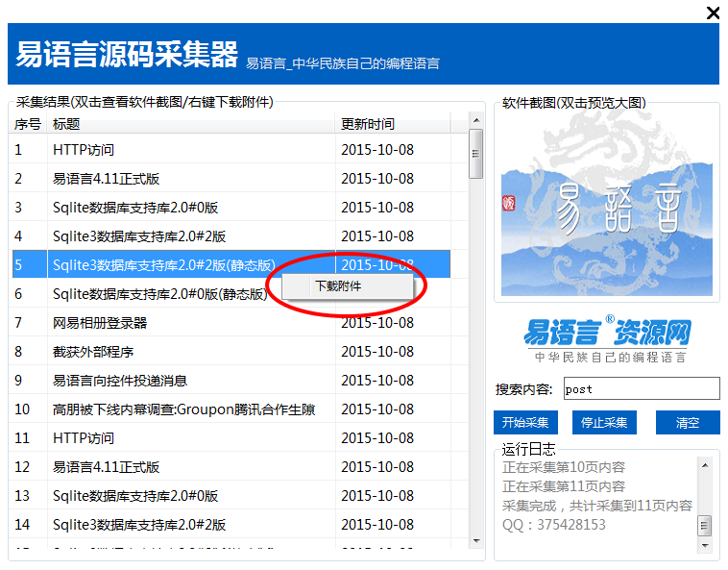Choose 下载附件 from the context menu

tap(347, 286)
